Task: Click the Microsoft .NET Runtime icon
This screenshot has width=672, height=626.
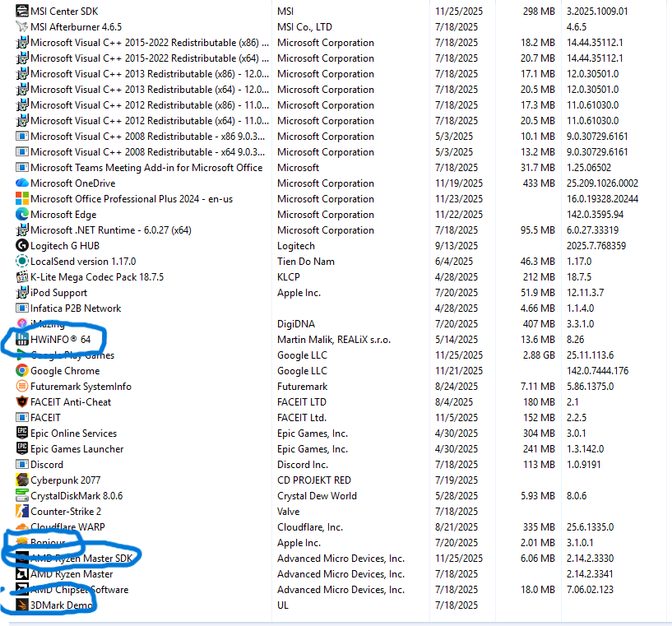Action: coord(22,230)
